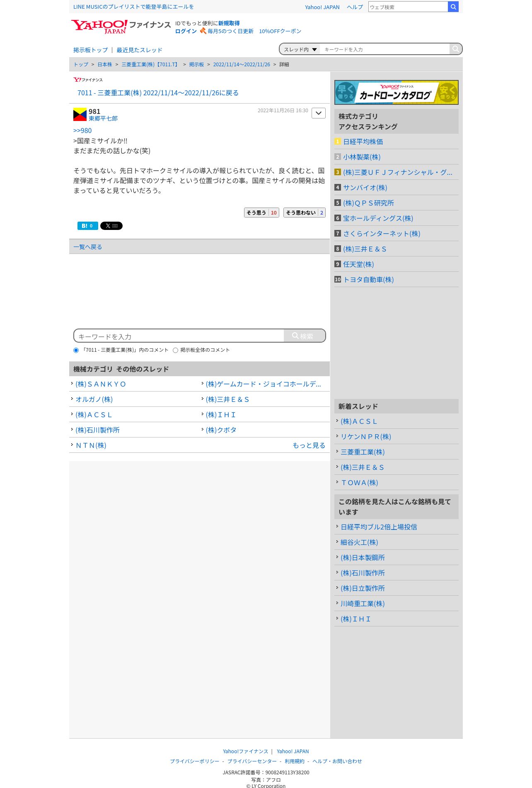Click もっと見る link
This screenshot has width=532, height=788.
[309, 445]
